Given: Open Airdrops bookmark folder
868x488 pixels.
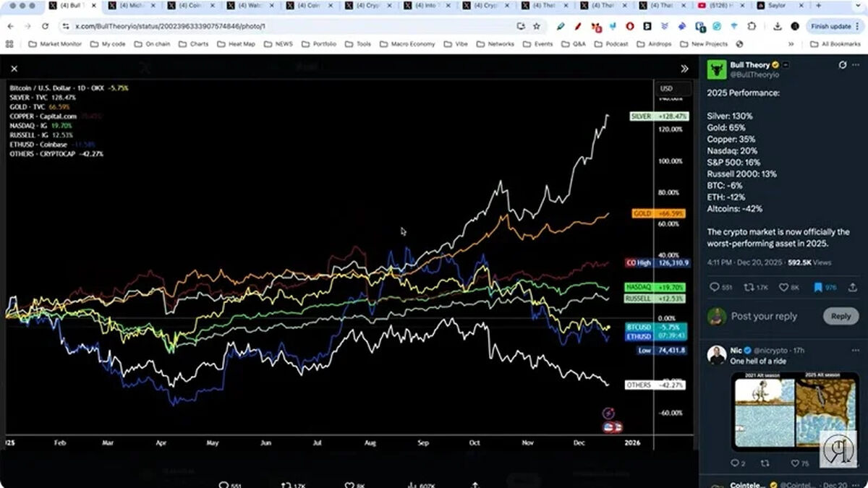Looking at the screenshot, I should (x=652, y=44).
